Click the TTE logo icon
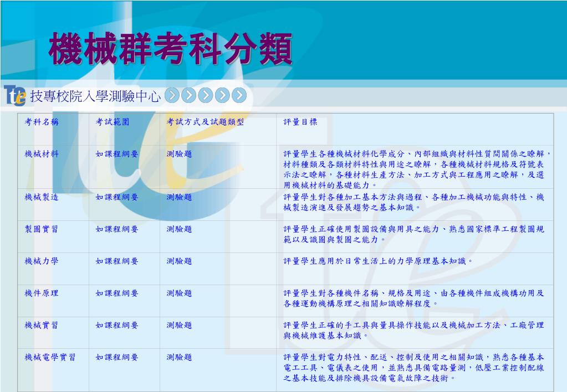 tap(15, 95)
